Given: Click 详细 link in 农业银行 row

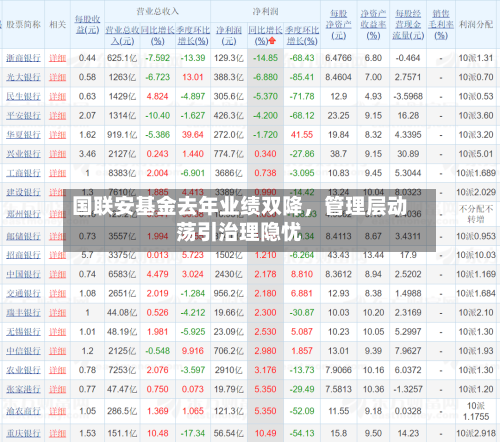Looking at the screenshot, I should pos(57,370).
